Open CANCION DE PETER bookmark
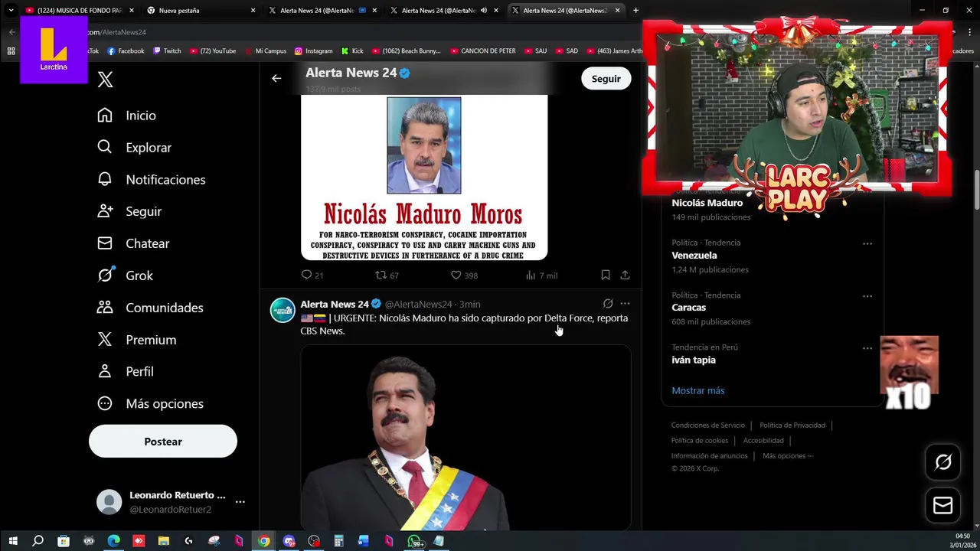 coord(483,51)
